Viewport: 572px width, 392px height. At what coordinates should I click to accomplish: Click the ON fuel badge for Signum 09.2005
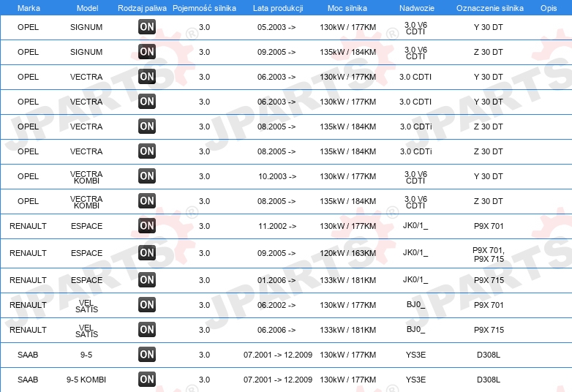tap(147, 51)
